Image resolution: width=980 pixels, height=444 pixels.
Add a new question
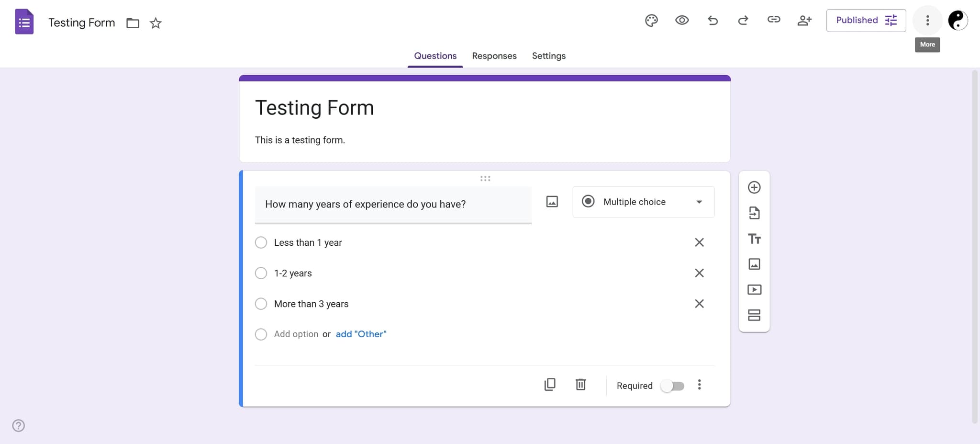[x=754, y=187]
